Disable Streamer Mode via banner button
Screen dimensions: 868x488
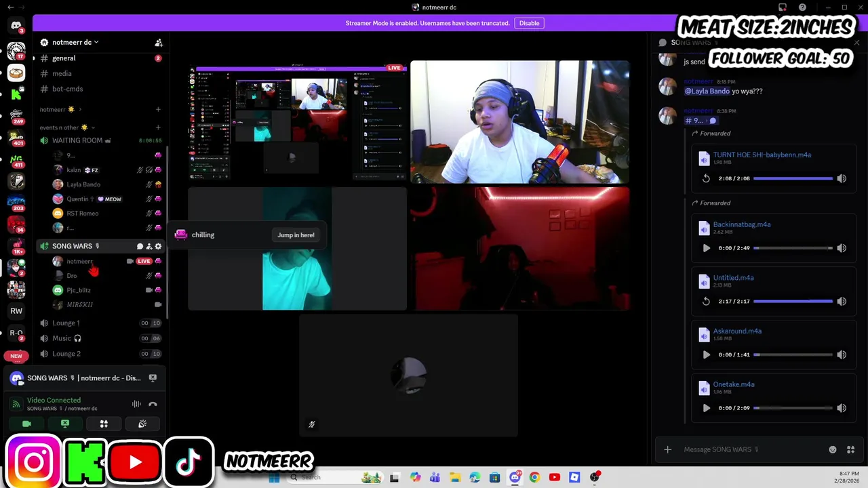[529, 23]
